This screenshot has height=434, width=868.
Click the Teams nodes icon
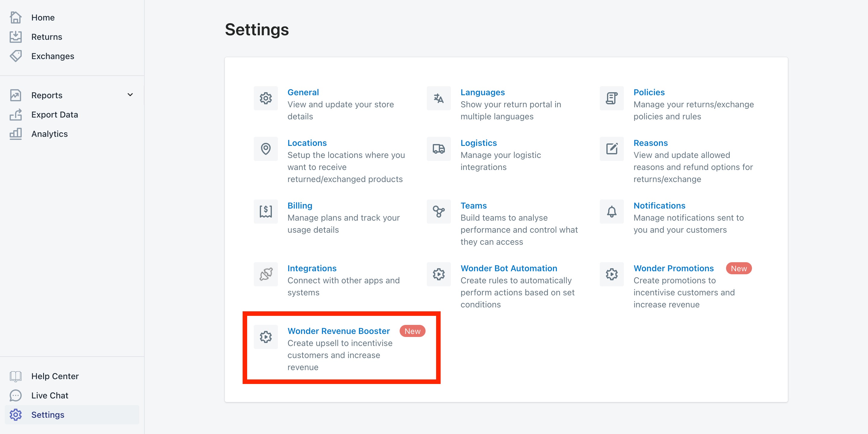[x=439, y=212]
